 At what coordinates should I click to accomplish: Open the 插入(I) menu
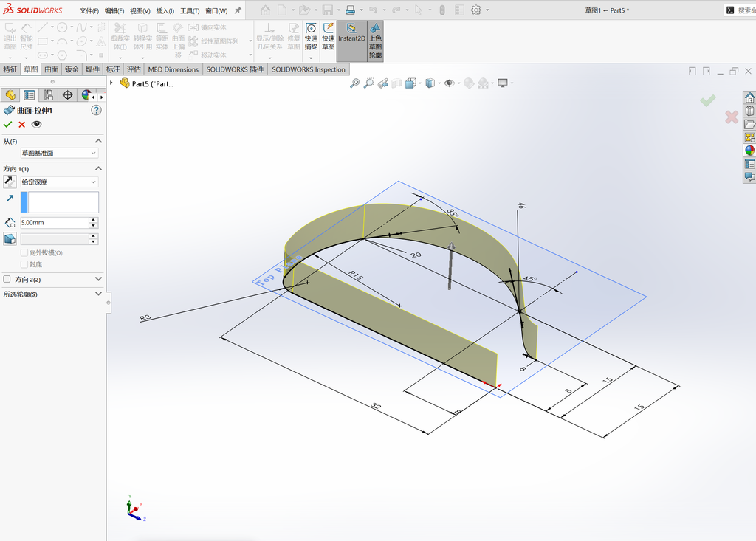click(165, 10)
